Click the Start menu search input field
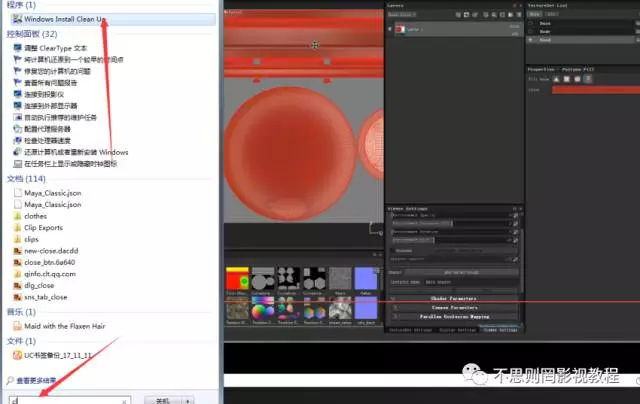Viewport: 640px width, 404px height. point(65,399)
